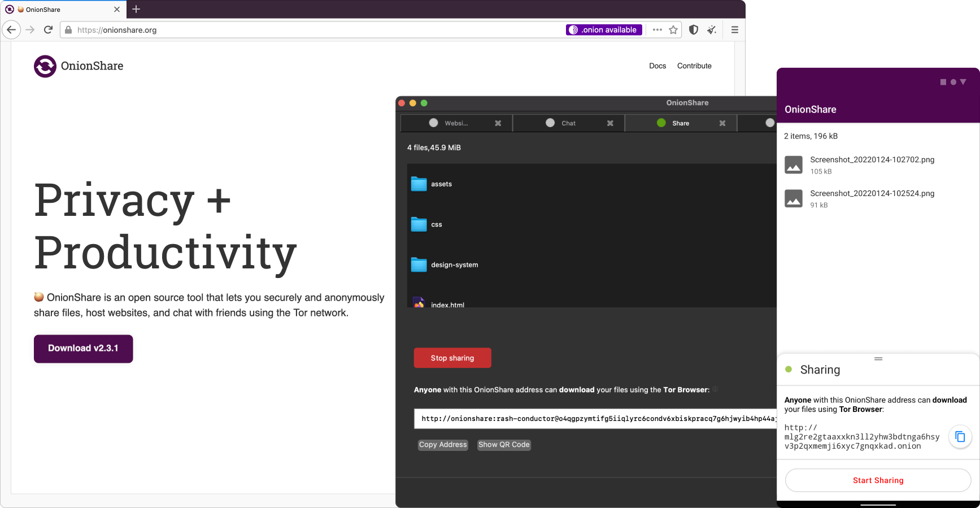Image resolution: width=980 pixels, height=508 pixels.
Task: Click the bottom sheet drag handle
Action: 878,359
